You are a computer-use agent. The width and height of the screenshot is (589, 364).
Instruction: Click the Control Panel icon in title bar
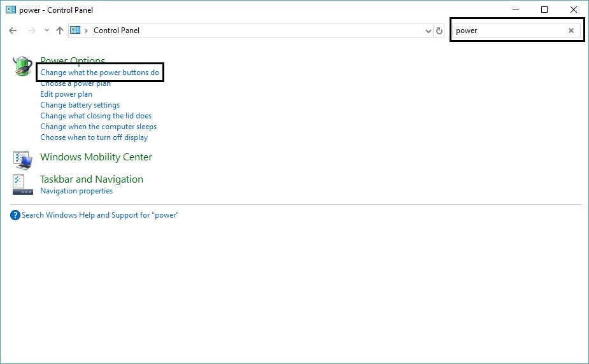(11, 10)
